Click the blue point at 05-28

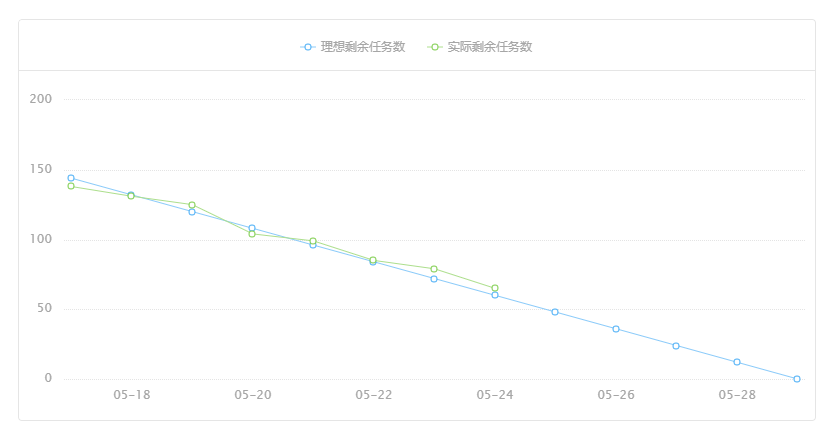click(x=737, y=362)
